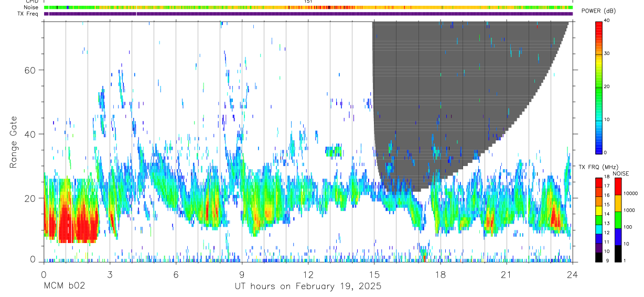Click the 9 tick on the UT hours axis

[242, 274]
